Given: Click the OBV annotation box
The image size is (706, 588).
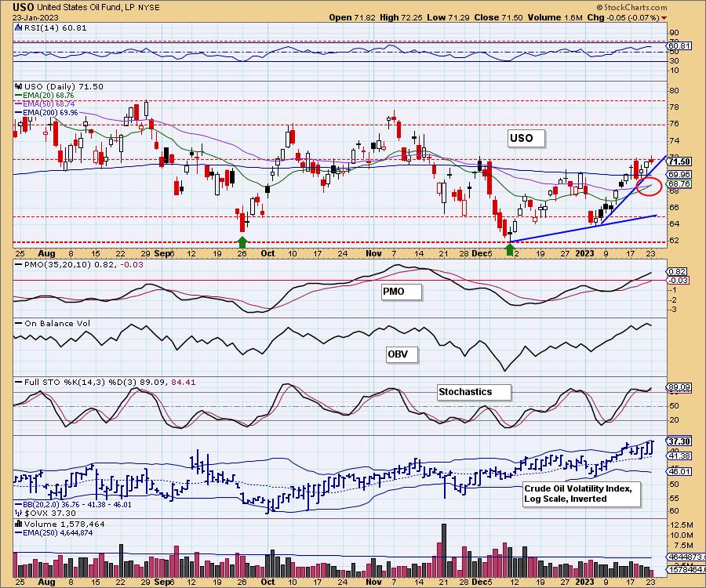Looking at the screenshot, I should 402,354.
